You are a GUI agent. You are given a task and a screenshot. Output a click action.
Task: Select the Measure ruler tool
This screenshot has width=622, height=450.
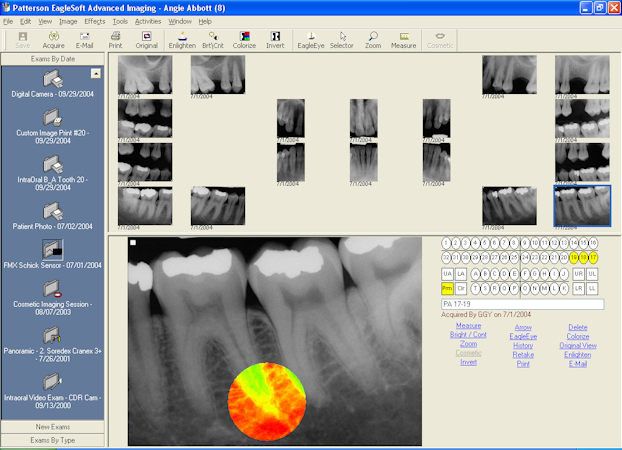click(x=403, y=40)
